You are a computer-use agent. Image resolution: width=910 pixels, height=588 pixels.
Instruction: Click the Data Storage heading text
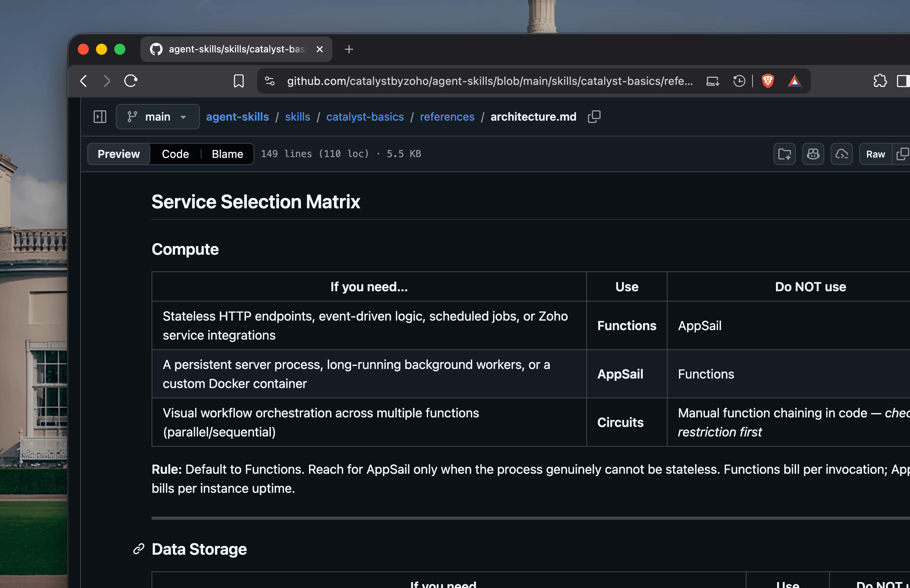click(x=199, y=549)
